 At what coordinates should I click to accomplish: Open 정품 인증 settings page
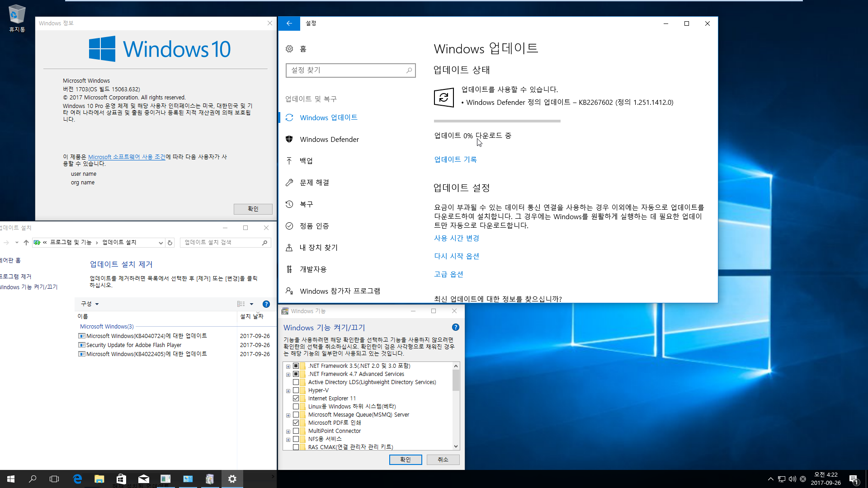tap(314, 226)
